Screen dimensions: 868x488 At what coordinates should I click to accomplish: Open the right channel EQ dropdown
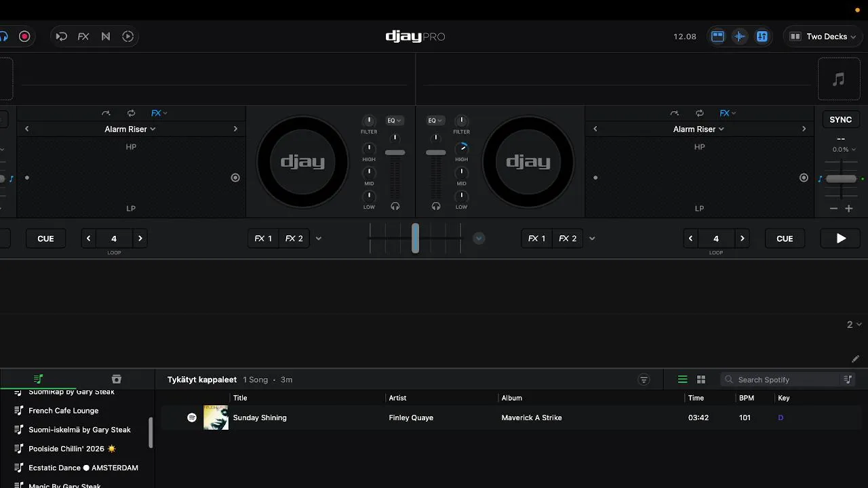coord(435,121)
